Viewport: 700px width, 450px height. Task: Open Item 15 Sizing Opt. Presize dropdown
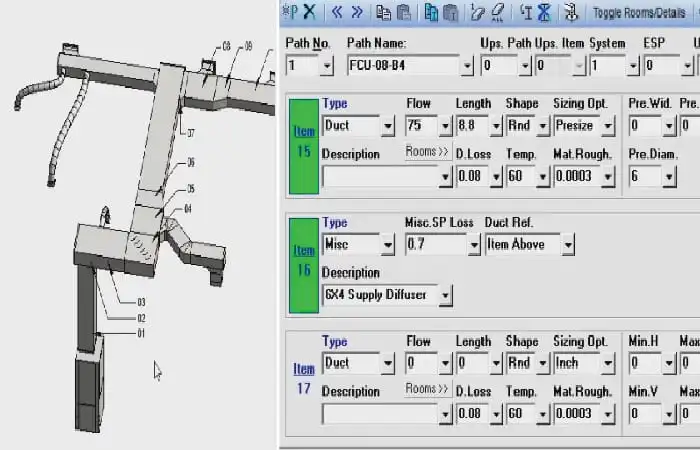point(608,126)
